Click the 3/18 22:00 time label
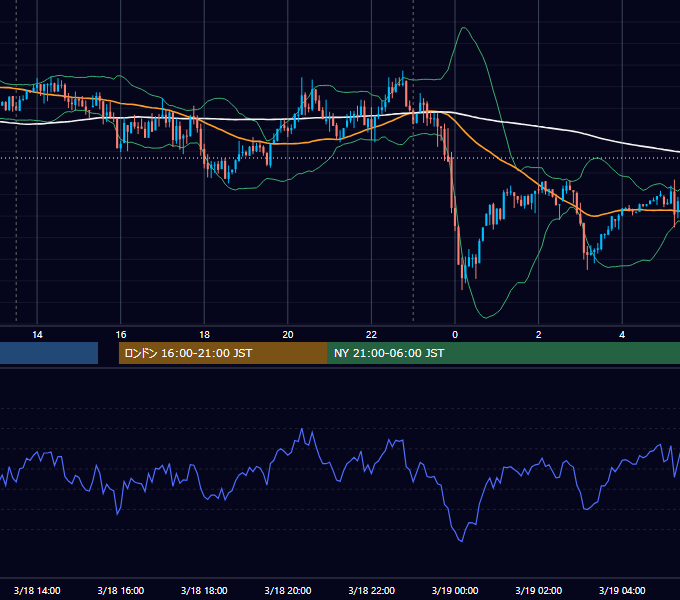 tap(371, 590)
